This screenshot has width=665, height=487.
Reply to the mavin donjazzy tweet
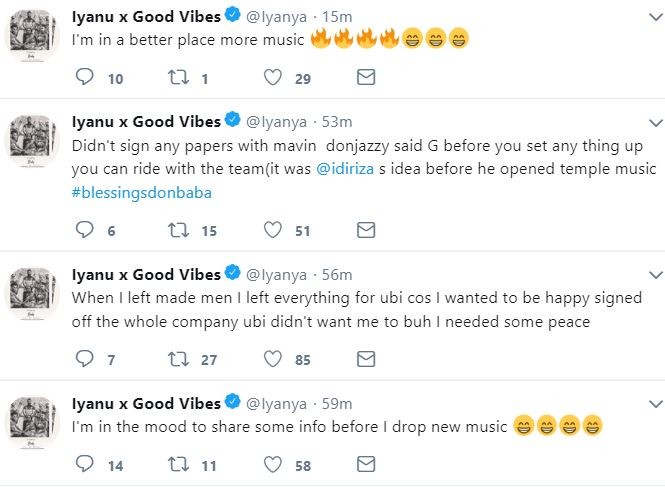85,231
